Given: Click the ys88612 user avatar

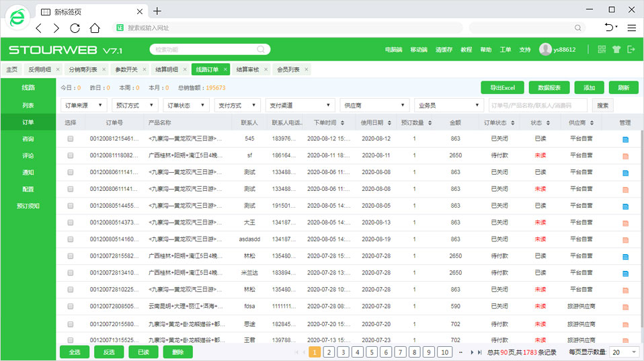Looking at the screenshot, I should click(545, 49).
